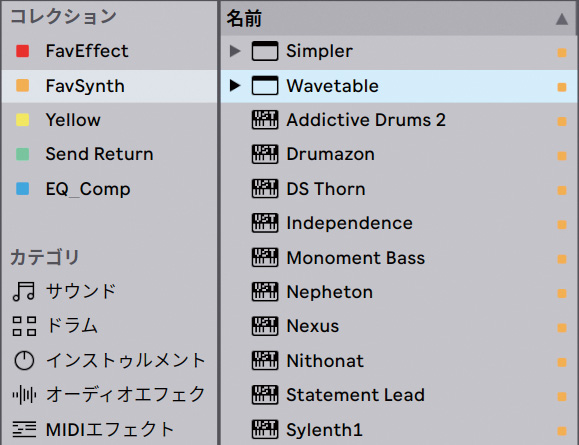579x445 pixels.
Task: Click the サウンド music note icon
Action: 24,291
